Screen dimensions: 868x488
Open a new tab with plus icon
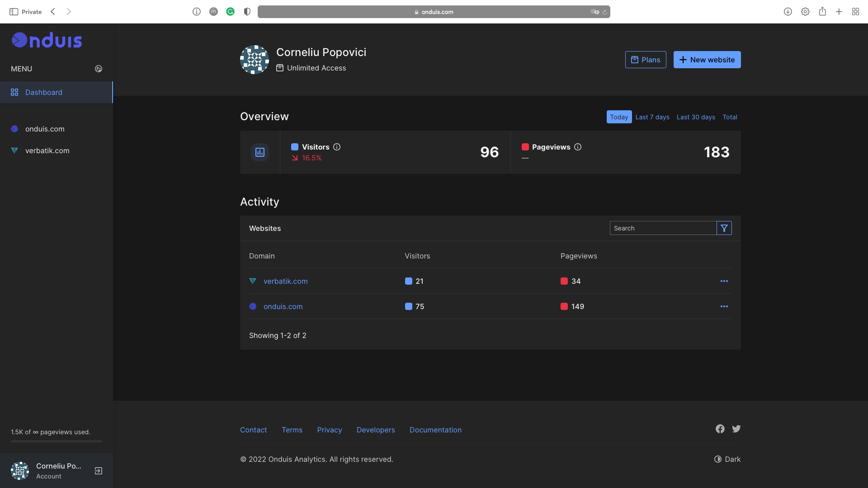[x=839, y=12]
